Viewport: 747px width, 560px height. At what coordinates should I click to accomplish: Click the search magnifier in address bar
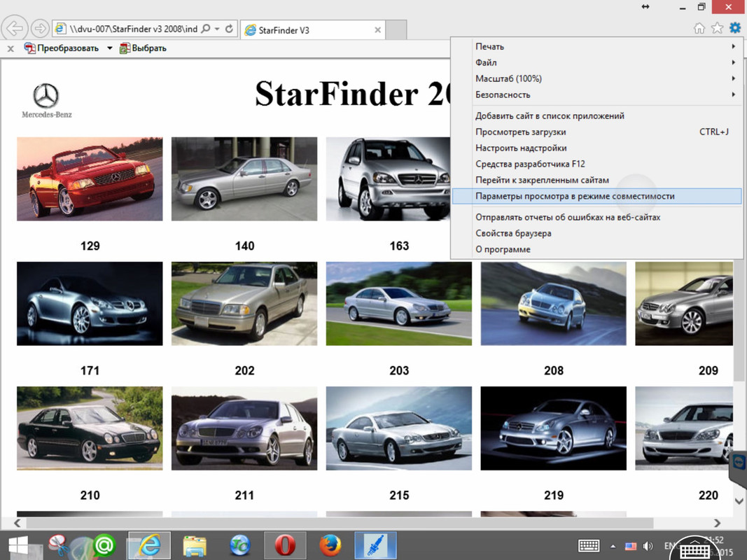tap(205, 29)
